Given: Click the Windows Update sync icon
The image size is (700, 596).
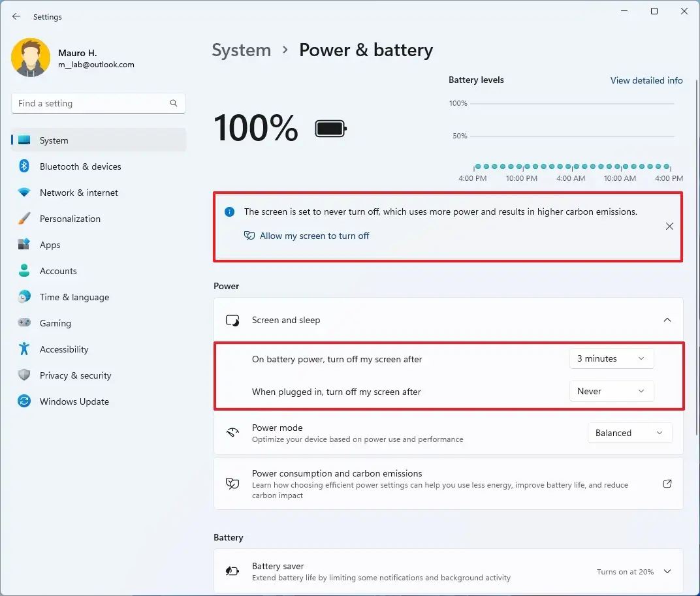Looking at the screenshot, I should pos(24,401).
